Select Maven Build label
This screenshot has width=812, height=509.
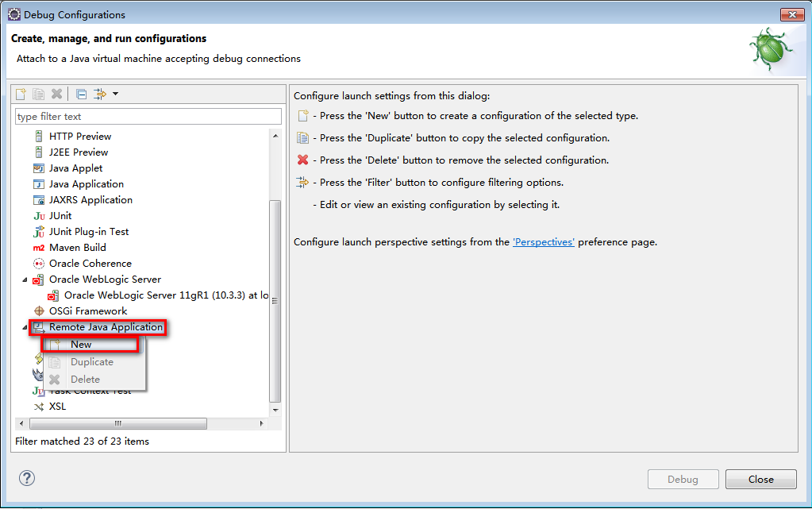tap(78, 248)
